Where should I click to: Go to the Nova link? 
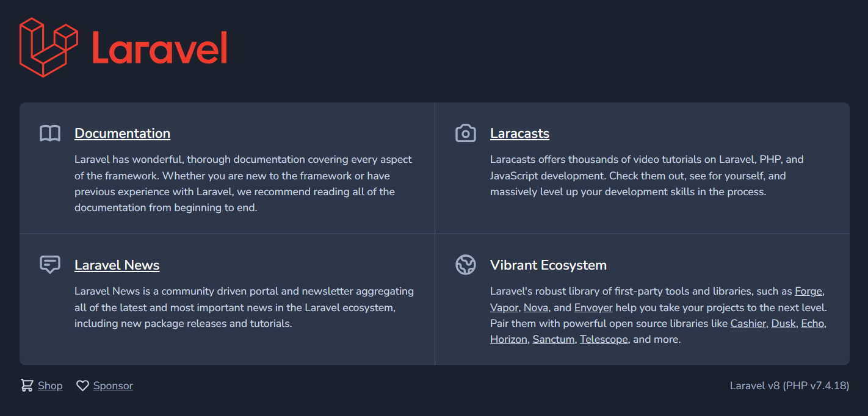point(535,307)
